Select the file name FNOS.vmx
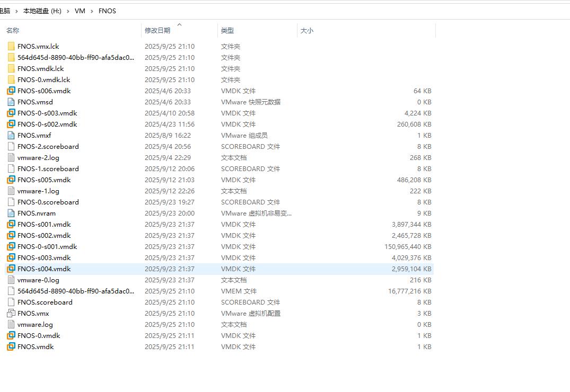Screen dimensions: 570x392 [x=33, y=313]
